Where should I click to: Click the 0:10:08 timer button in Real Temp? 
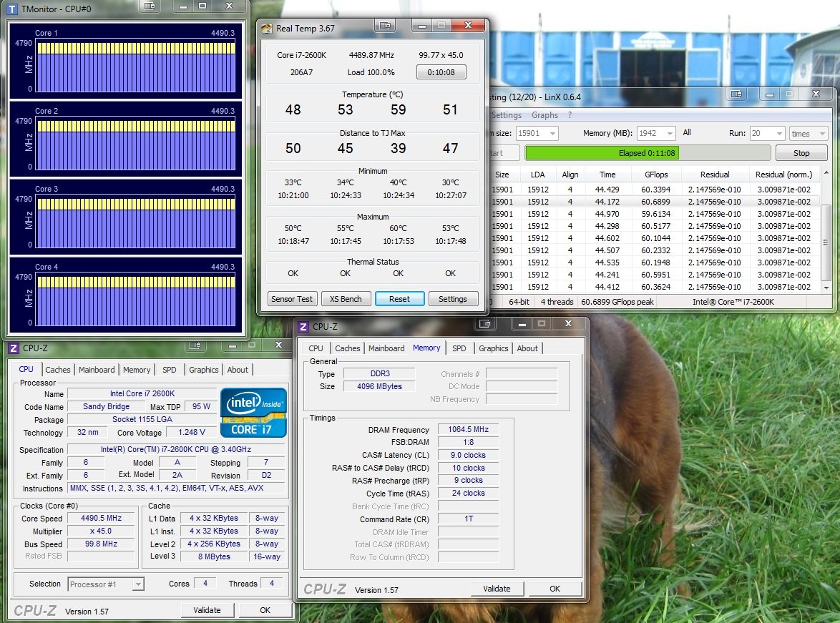[441, 72]
